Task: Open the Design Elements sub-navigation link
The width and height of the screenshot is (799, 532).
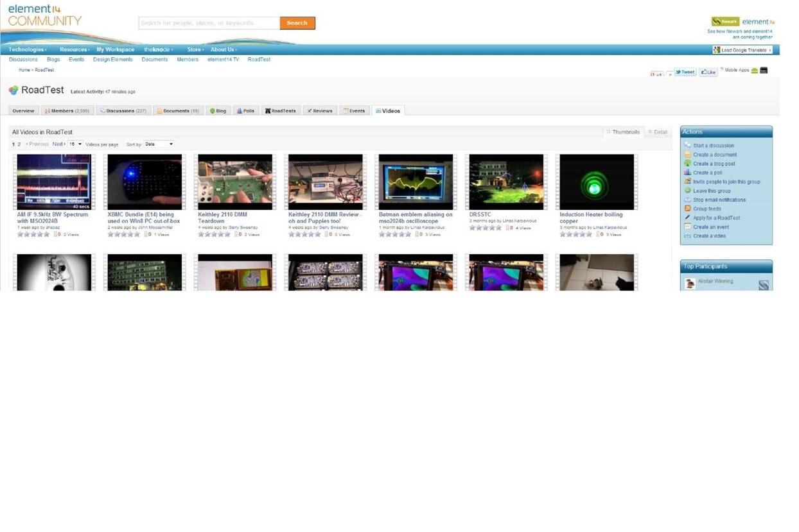Action: tap(113, 59)
